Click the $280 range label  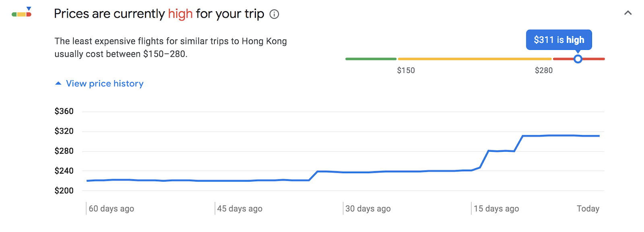544,70
